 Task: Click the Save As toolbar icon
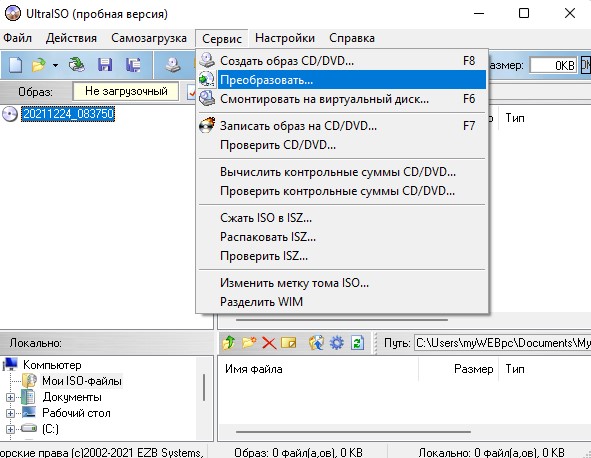tap(133, 65)
